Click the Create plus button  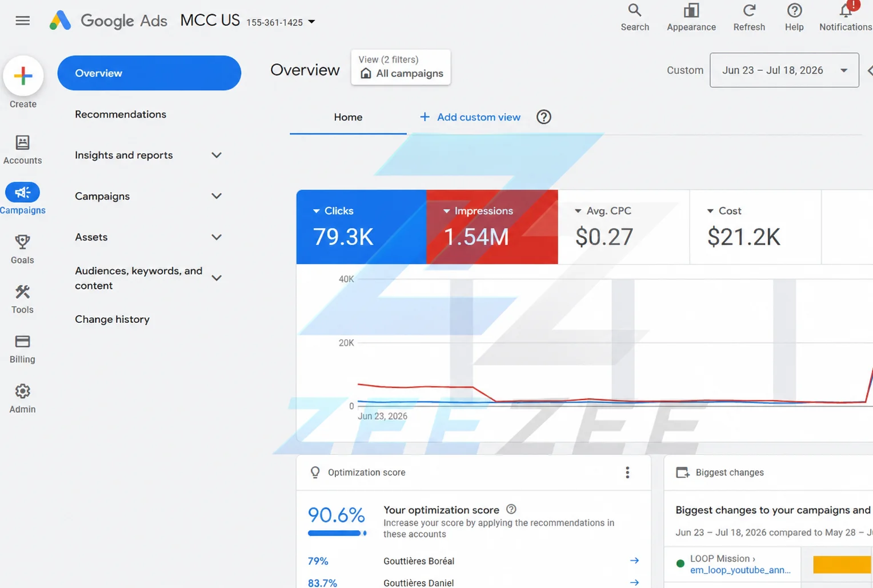pyautogui.click(x=23, y=76)
